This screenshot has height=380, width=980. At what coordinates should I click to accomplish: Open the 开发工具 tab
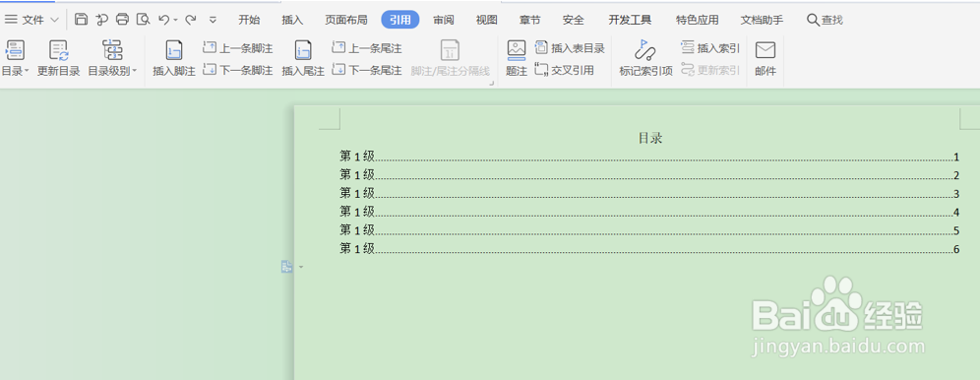click(630, 20)
